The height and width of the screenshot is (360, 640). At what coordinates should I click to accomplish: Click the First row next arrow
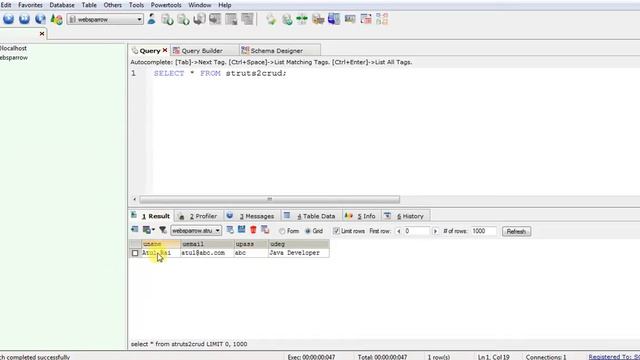tap(435, 231)
